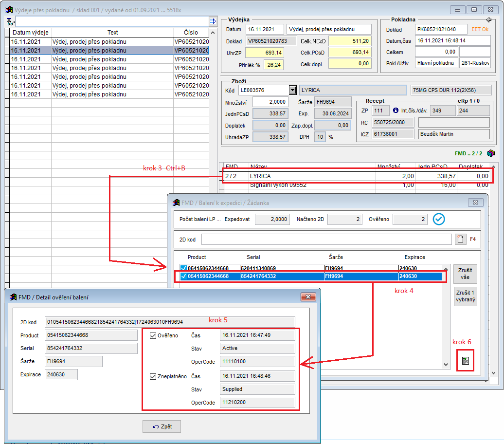Click the 2D kod input field in the FMD dialog
This screenshot has height=444, width=504.
(326, 240)
